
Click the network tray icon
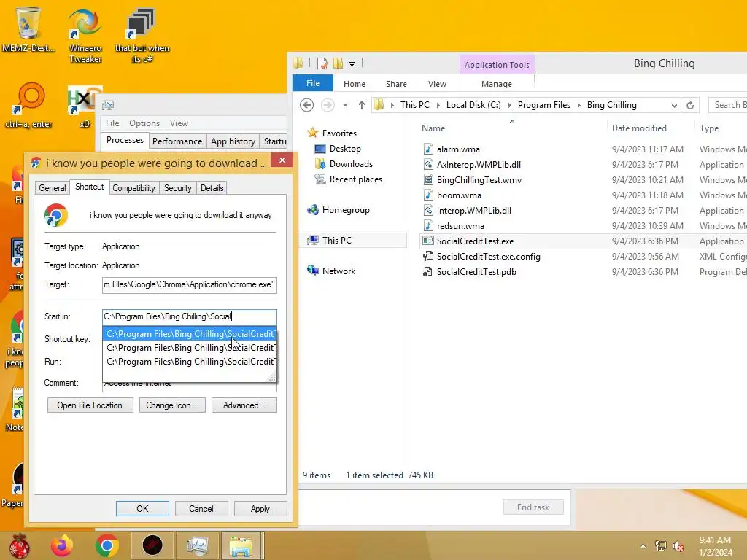point(661,546)
